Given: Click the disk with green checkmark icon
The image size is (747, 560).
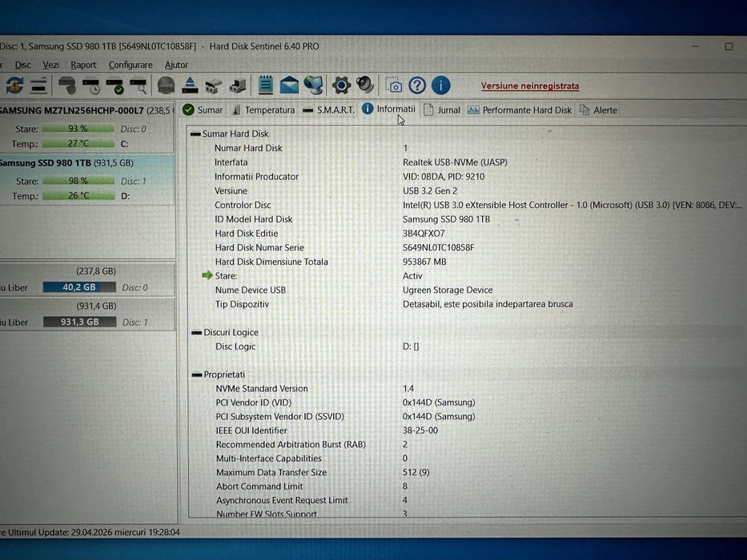Looking at the screenshot, I should (x=114, y=86).
